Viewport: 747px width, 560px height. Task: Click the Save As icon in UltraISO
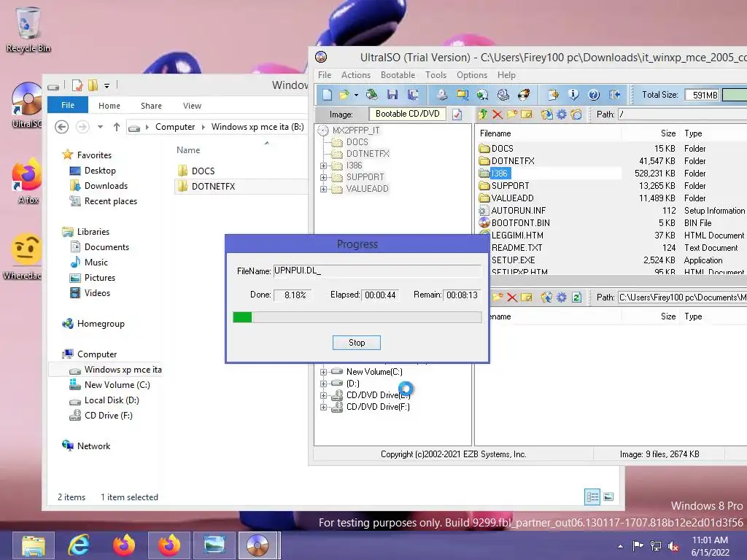pyautogui.click(x=413, y=95)
